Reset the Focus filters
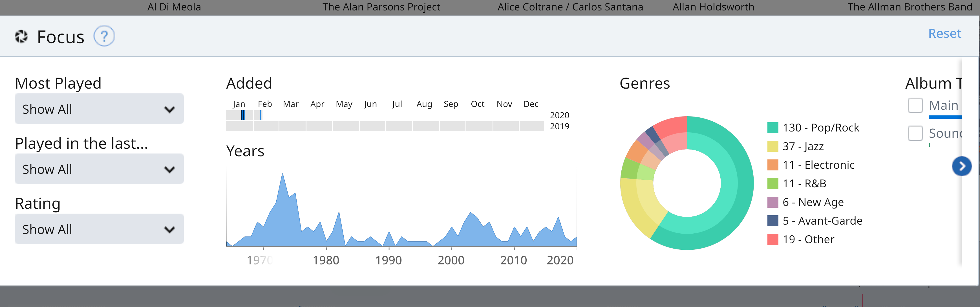 [944, 34]
